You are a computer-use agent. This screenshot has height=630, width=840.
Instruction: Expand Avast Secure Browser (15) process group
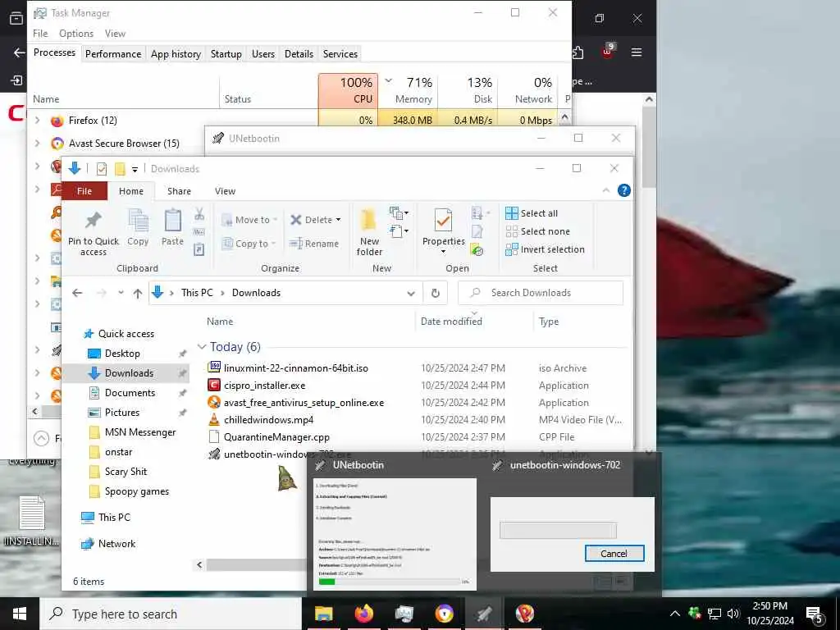[x=37, y=143]
